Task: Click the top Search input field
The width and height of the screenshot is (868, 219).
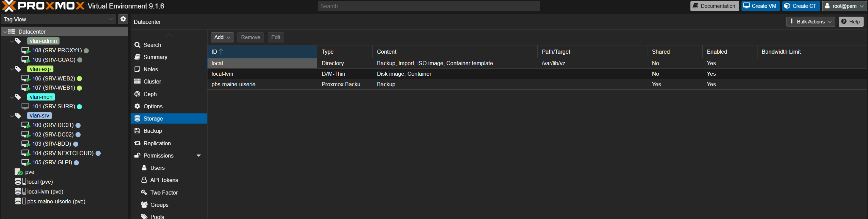Action: point(429,6)
